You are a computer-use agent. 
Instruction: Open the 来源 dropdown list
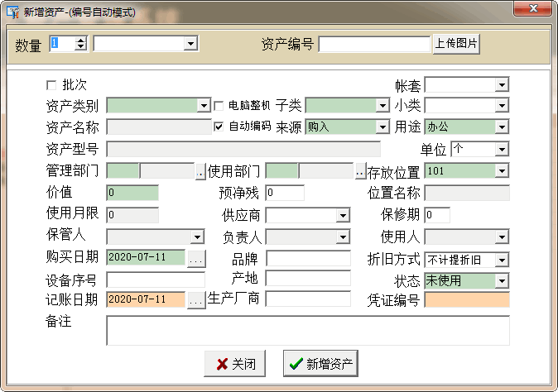(382, 127)
